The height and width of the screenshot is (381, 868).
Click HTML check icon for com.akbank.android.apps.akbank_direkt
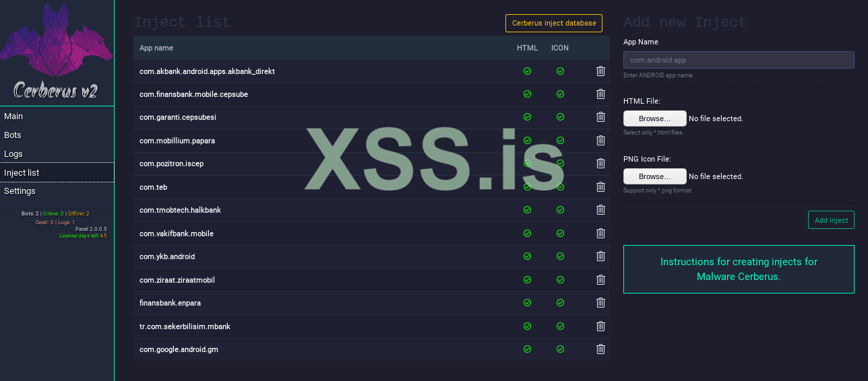pyautogui.click(x=527, y=71)
